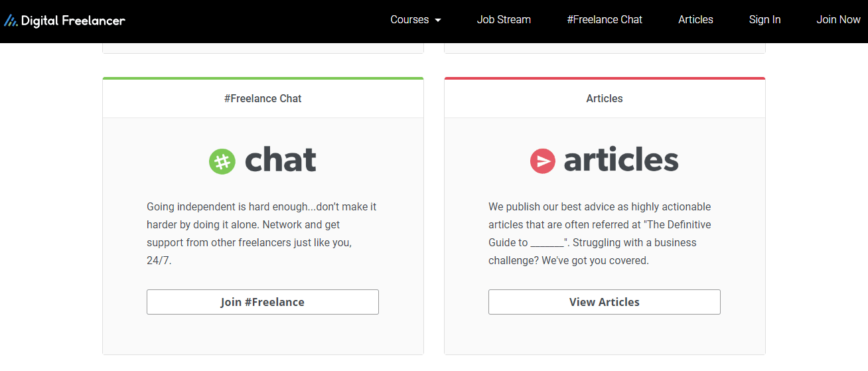The image size is (868, 371).
Task: Open the Courses menu
Action: (x=415, y=20)
